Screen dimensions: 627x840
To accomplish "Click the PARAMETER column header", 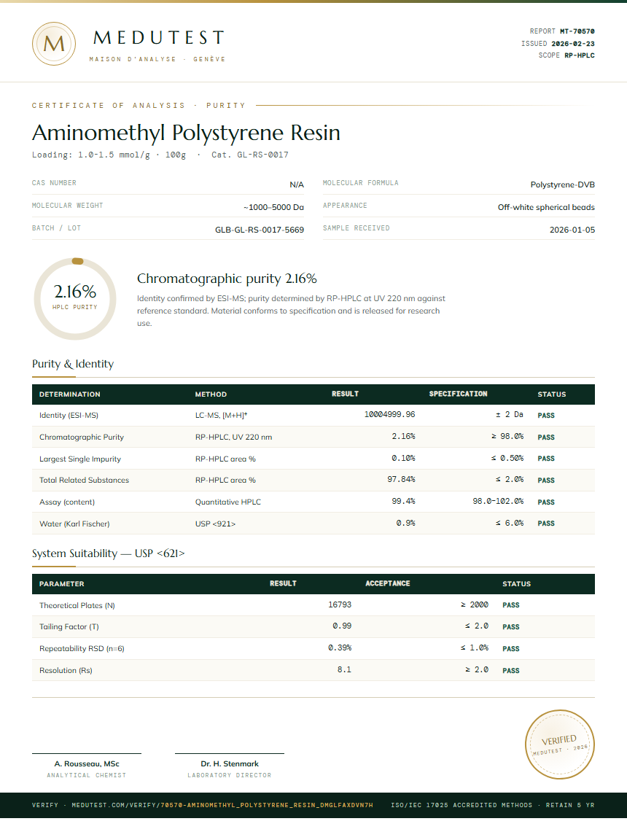I will pos(61,584).
